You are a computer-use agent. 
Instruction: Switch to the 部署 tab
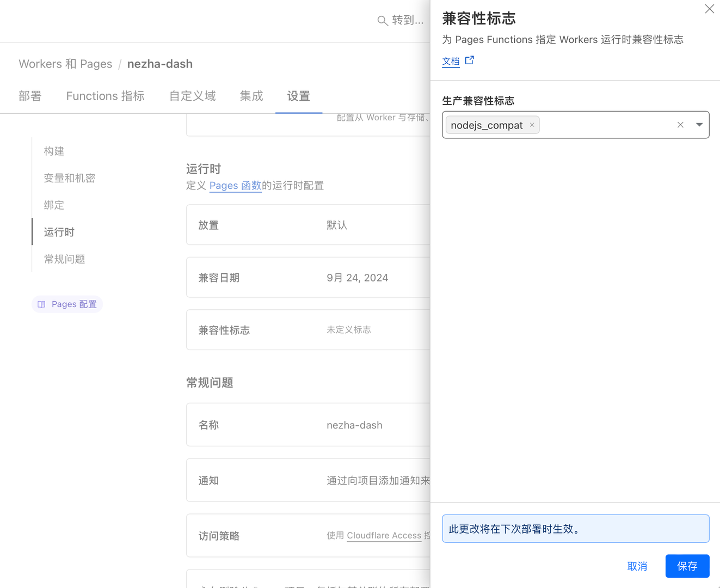point(30,96)
